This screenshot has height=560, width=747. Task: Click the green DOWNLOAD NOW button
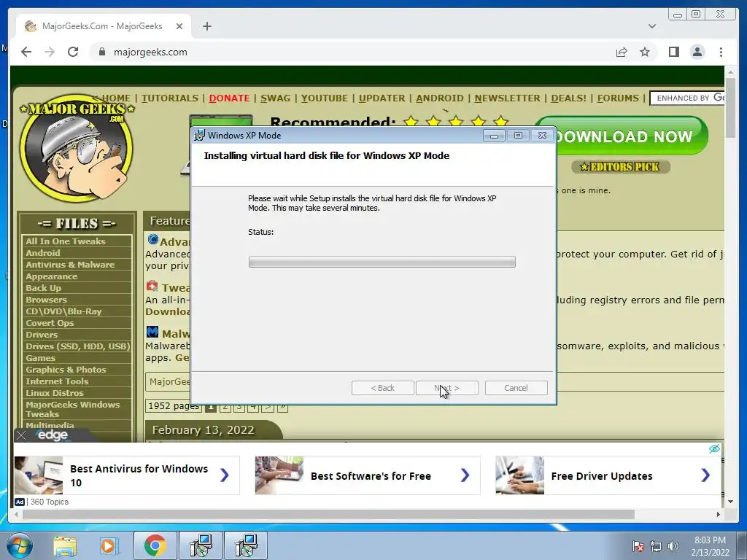[x=631, y=136]
